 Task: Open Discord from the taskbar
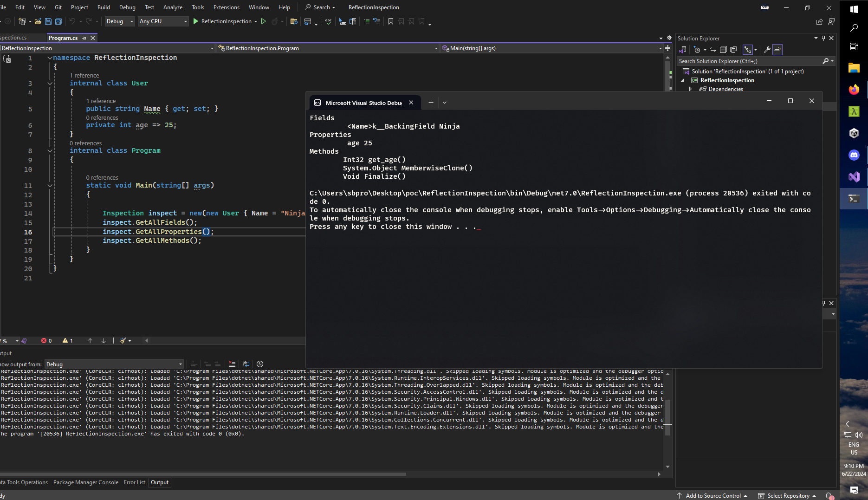(854, 155)
